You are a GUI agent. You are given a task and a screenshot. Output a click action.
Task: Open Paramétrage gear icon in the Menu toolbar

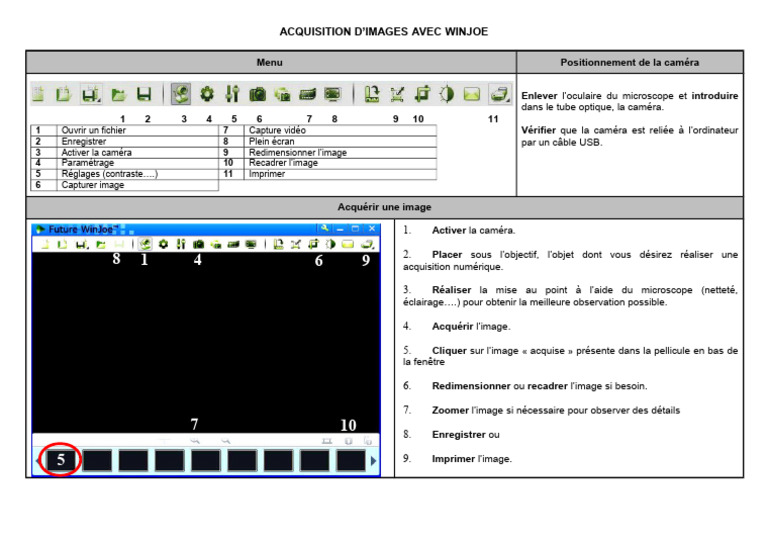(207, 94)
